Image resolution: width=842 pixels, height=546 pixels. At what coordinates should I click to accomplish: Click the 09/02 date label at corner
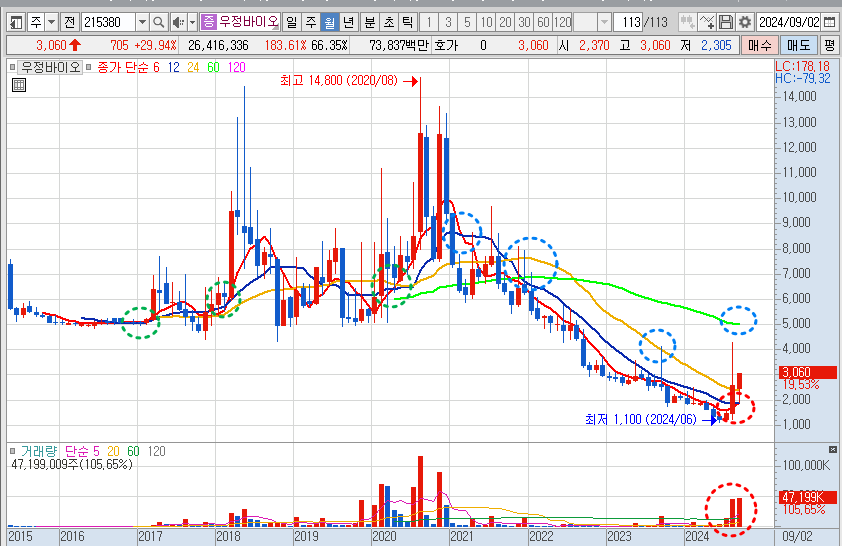point(797,536)
